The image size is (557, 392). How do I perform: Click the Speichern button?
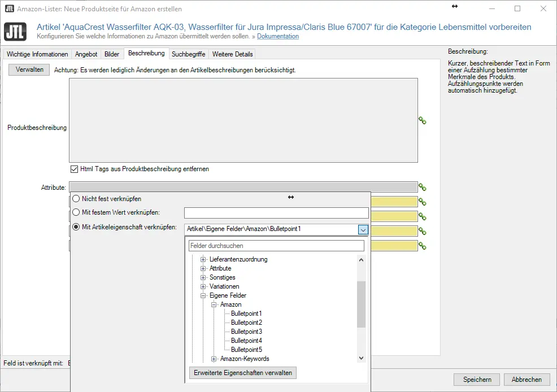coord(477,380)
